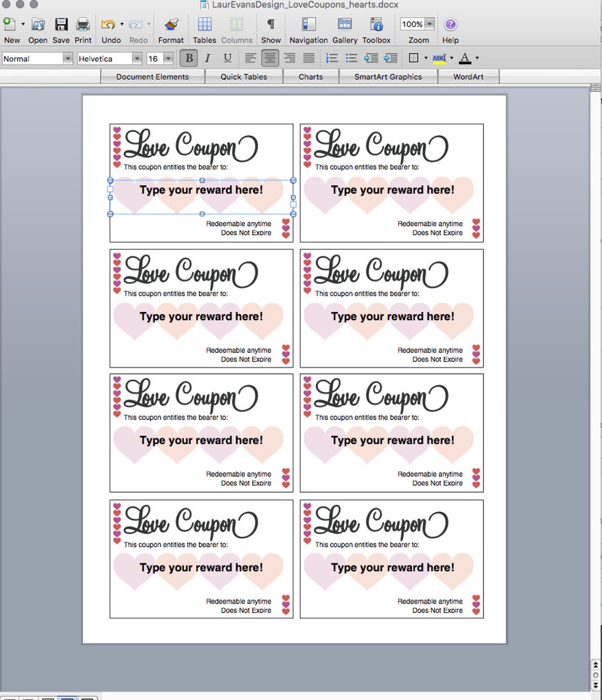Screen dimensions: 602x700
Task: Click the Helvetica font name field
Action: point(105,59)
